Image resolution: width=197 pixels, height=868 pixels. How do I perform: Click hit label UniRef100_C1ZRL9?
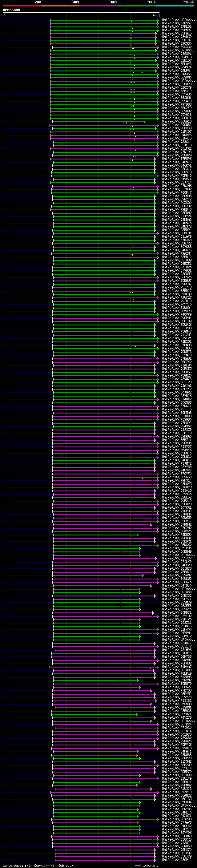coord(177,792)
